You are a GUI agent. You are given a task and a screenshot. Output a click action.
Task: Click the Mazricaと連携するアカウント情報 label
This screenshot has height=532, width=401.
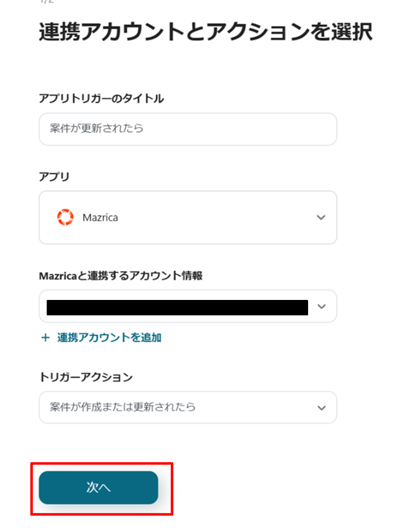pyautogui.click(x=120, y=276)
